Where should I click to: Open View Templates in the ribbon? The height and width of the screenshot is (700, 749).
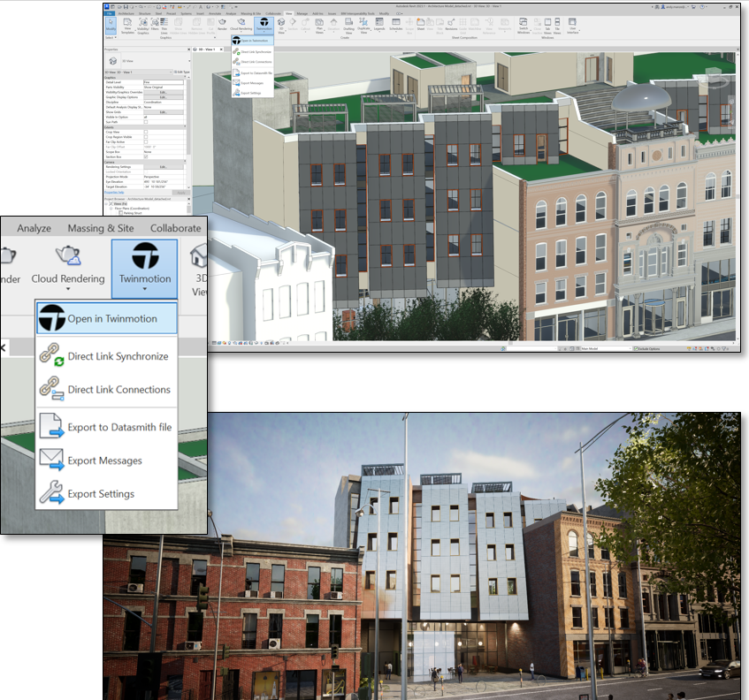127,28
